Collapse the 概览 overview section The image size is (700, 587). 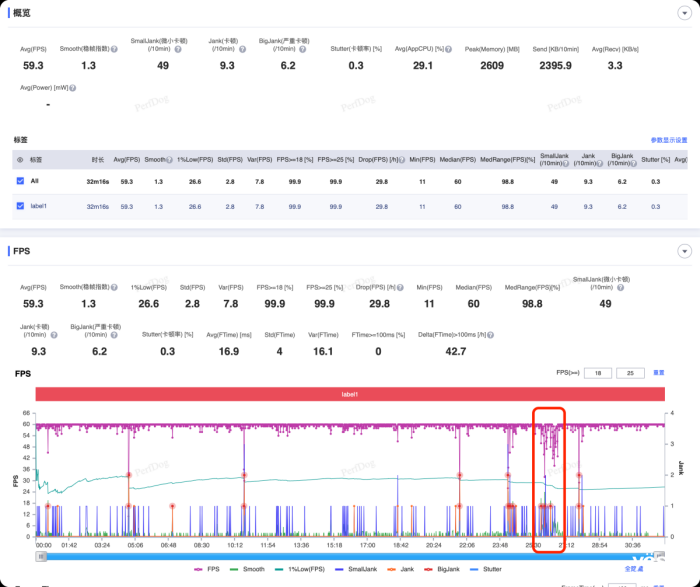coord(684,14)
